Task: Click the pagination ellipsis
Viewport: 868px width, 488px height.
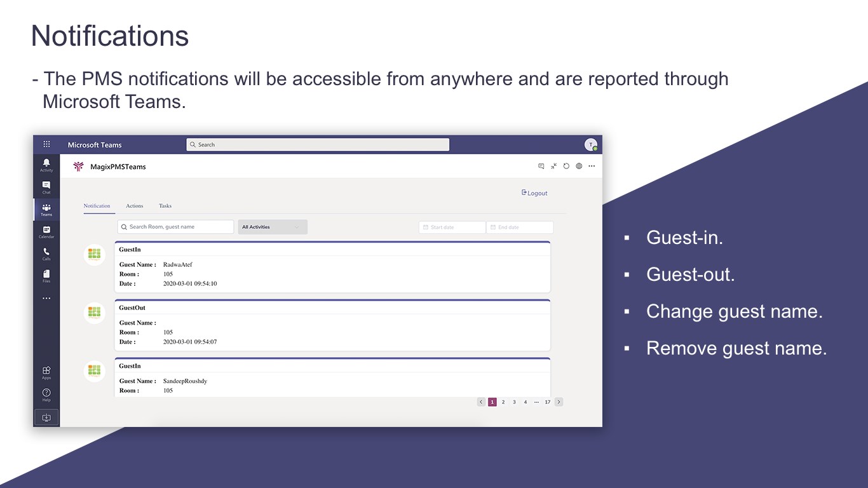Action: coord(536,402)
